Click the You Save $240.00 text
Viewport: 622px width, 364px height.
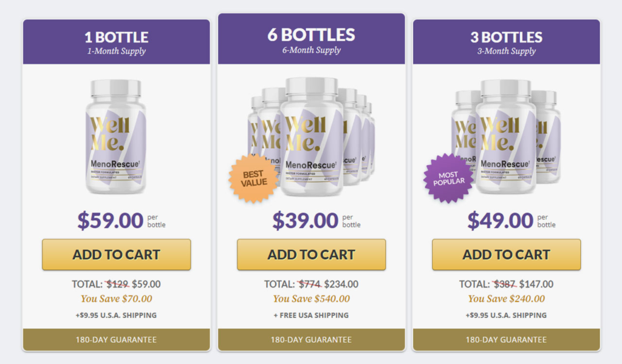pos(506,298)
